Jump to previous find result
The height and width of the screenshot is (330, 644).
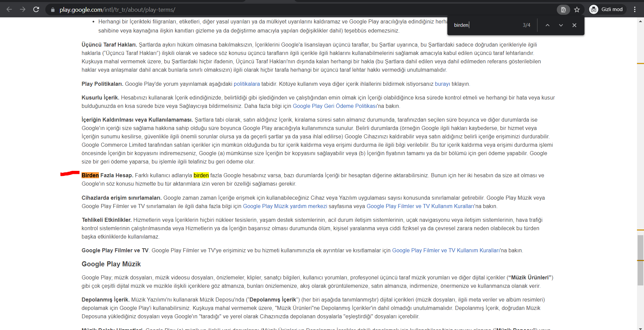tap(547, 25)
